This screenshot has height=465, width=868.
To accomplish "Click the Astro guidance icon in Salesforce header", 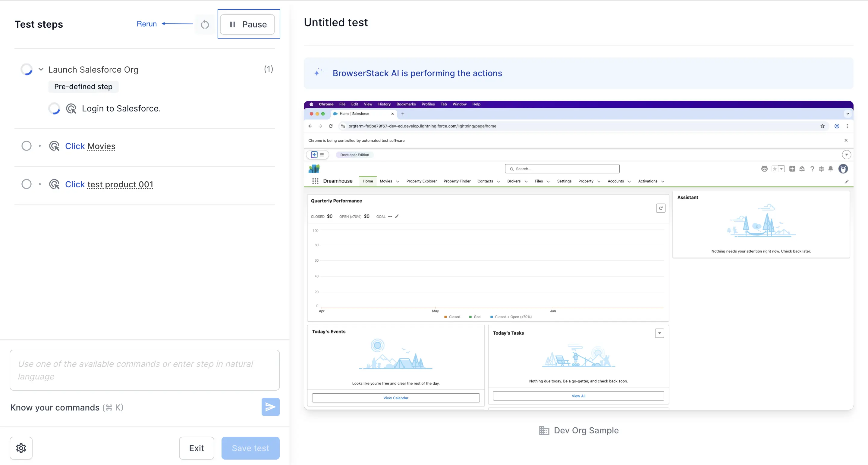I will 764,169.
